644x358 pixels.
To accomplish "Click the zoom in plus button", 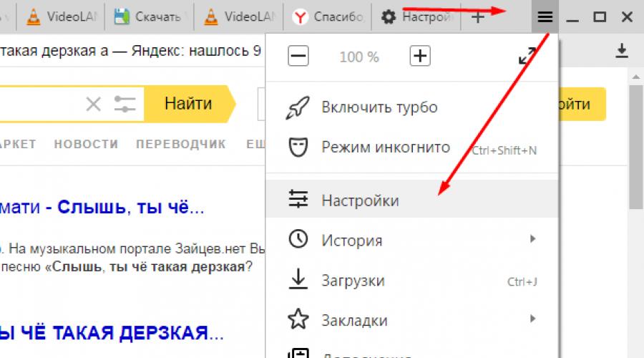I will pyautogui.click(x=420, y=57).
